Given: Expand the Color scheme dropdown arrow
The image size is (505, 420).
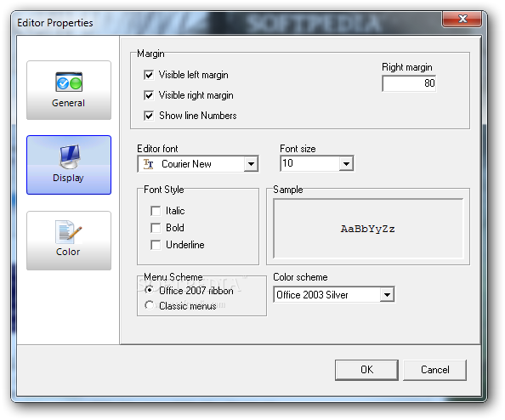Looking at the screenshot, I should [x=387, y=294].
